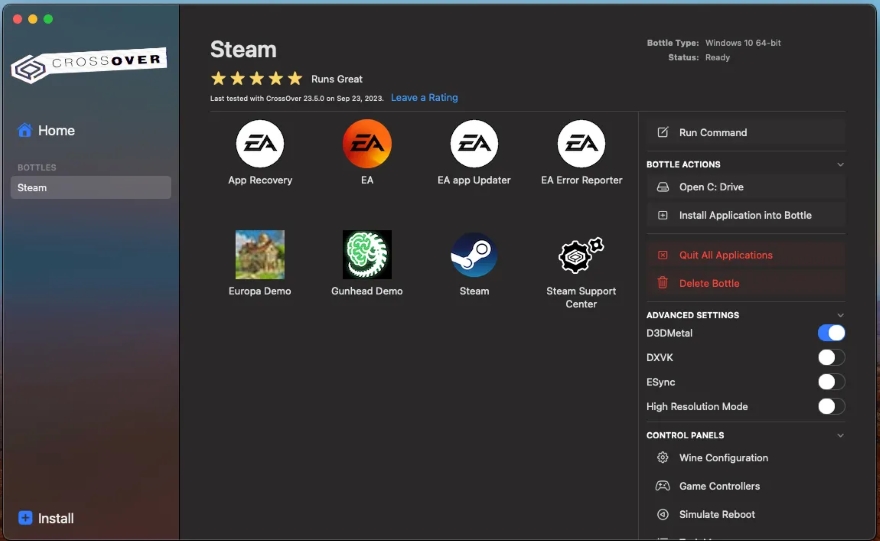This screenshot has width=880, height=541.
Task: Launch the Europa Demo game icon
Action: coord(260,255)
